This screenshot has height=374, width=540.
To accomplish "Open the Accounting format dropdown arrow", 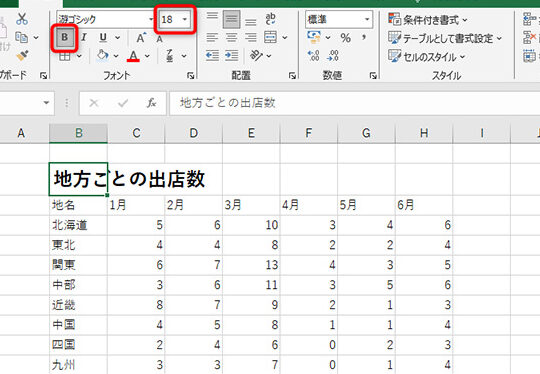I will (x=328, y=38).
